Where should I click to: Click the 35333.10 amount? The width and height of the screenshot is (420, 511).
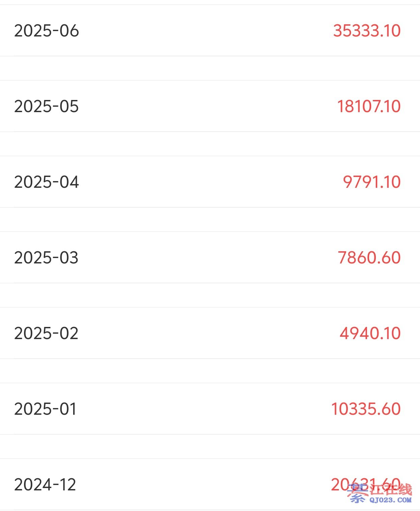click(367, 31)
